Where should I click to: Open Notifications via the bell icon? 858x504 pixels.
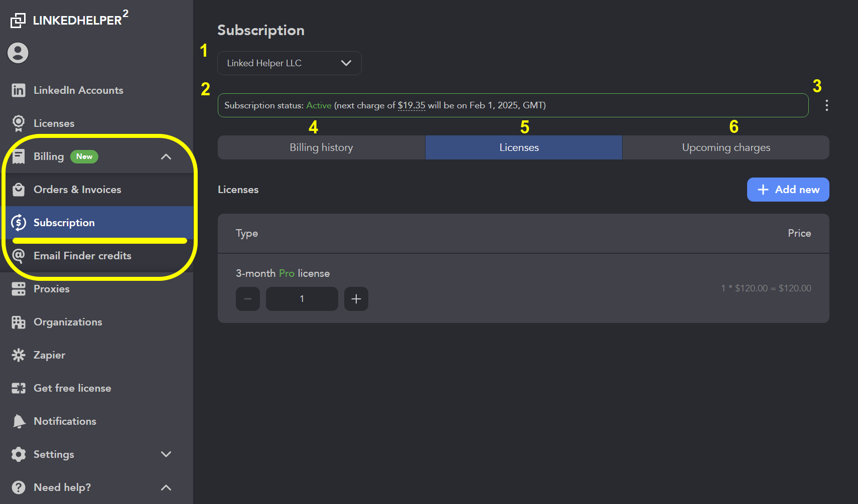[18, 421]
